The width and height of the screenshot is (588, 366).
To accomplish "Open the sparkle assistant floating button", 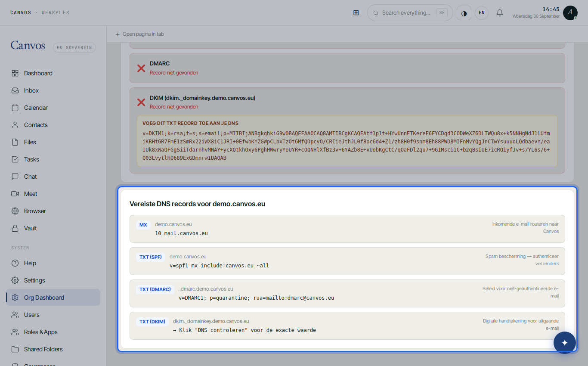I will click(565, 343).
